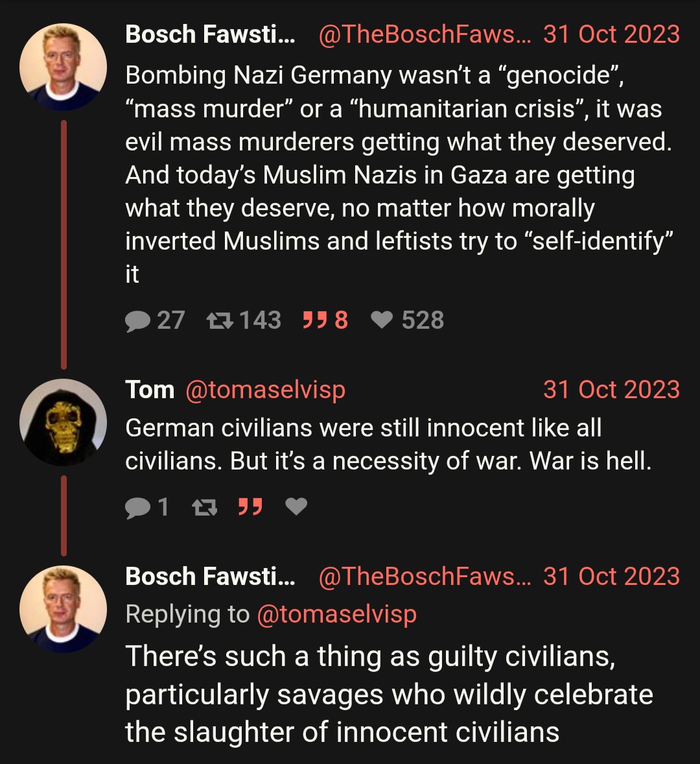Viewport: 700px width, 764px height.
Task: Click the quote icon showing 8
Action: tap(314, 320)
